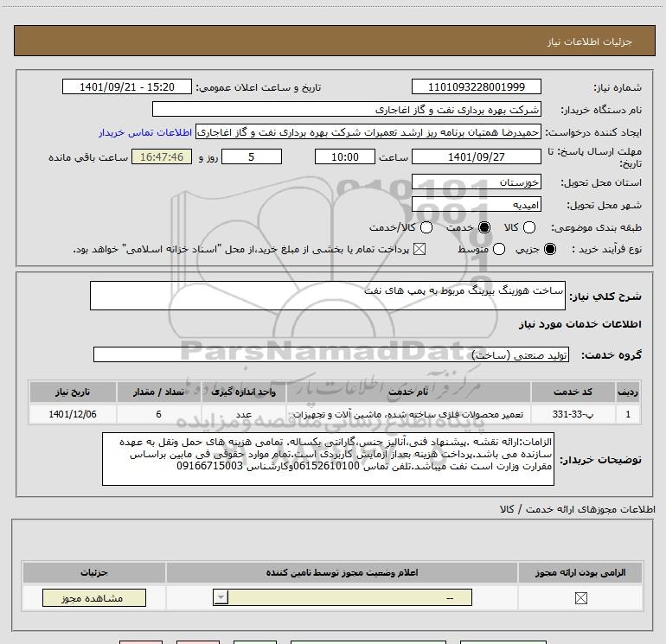Viewport: 666px width, 644px height.
Task: Click اطلاعات مجوزهای ارائه خدمت heading
Action: pyautogui.click(x=577, y=509)
